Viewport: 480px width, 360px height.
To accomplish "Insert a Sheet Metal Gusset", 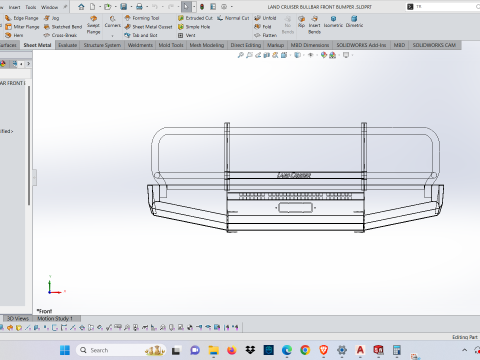I will (148, 27).
